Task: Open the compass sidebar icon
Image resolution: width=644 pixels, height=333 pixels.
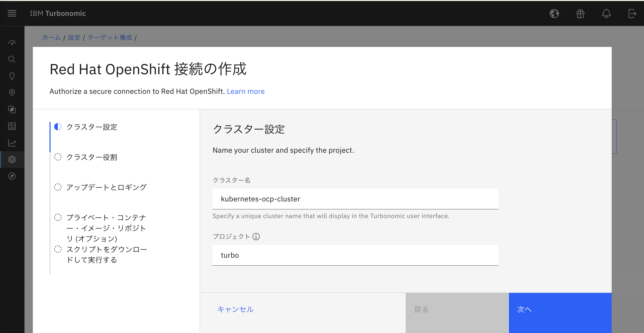Action: [12, 176]
